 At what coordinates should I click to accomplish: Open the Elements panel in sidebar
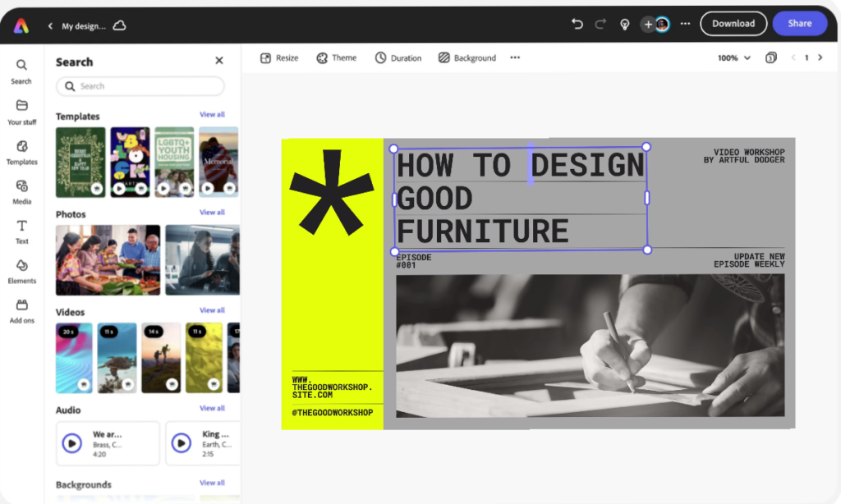click(x=22, y=270)
